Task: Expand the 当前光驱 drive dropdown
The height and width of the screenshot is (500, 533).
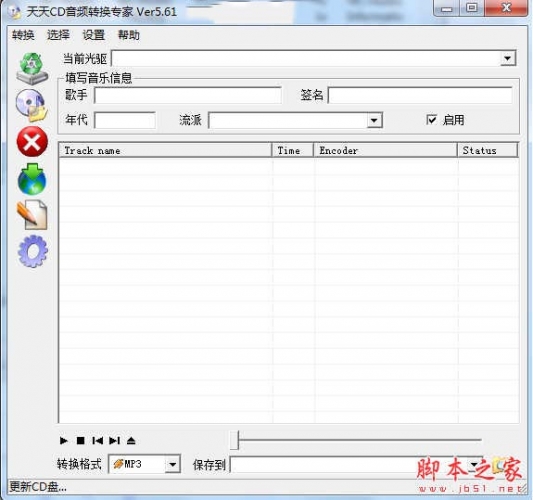Action: click(x=508, y=58)
